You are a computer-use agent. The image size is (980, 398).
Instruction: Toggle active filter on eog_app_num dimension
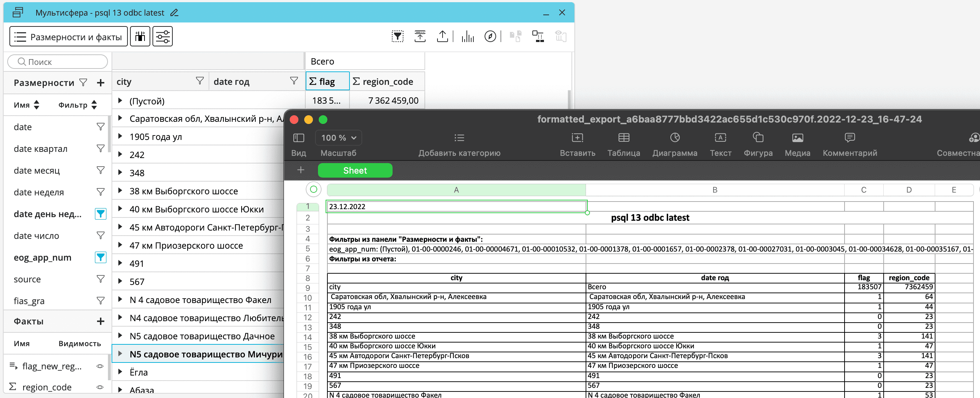pyautogui.click(x=100, y=257)
